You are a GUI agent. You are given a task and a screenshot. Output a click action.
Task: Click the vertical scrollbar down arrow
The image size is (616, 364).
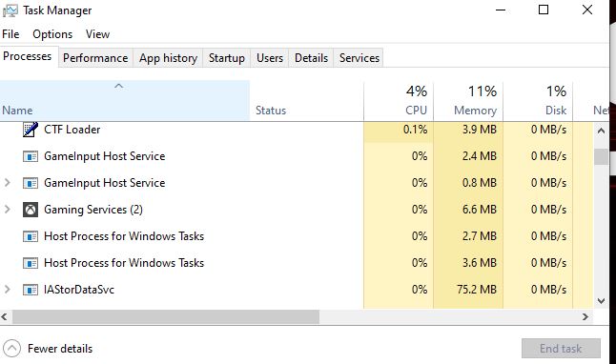click(x=601, y=301)
